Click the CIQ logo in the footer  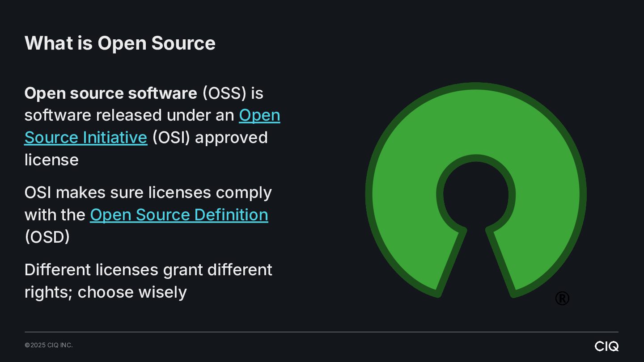click(x=606, y=346)
